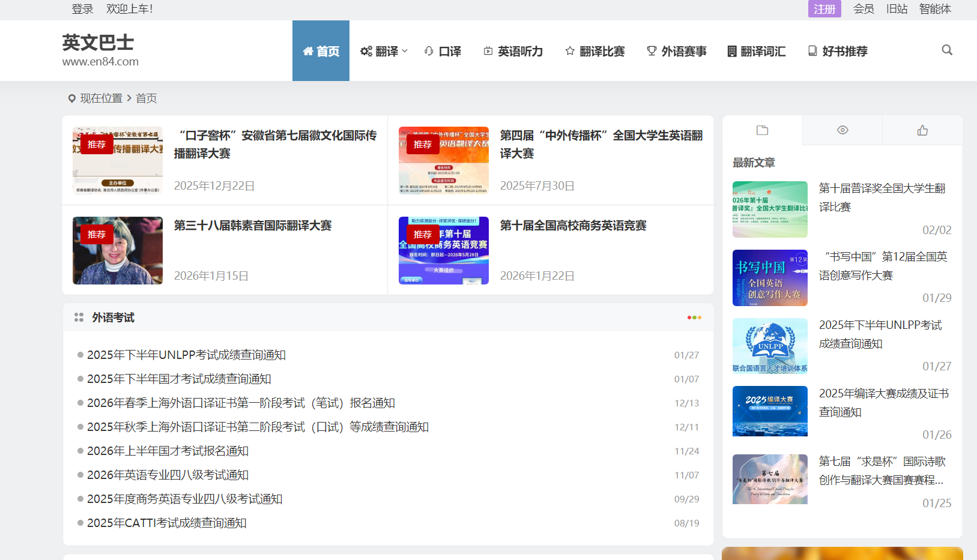Open 英语听力 navigation item
This screenshot has width=977, height=560.
pyautogui.click(x=513, y=51)
